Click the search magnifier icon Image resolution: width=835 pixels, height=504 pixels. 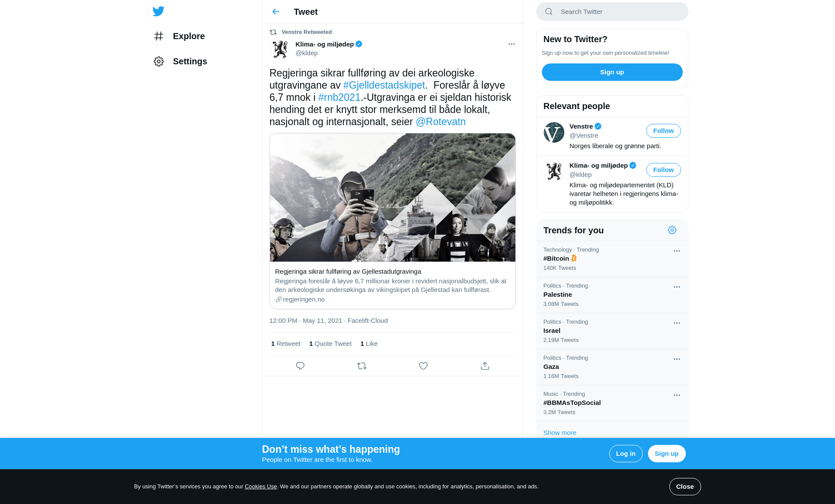[x=549, y=12]
